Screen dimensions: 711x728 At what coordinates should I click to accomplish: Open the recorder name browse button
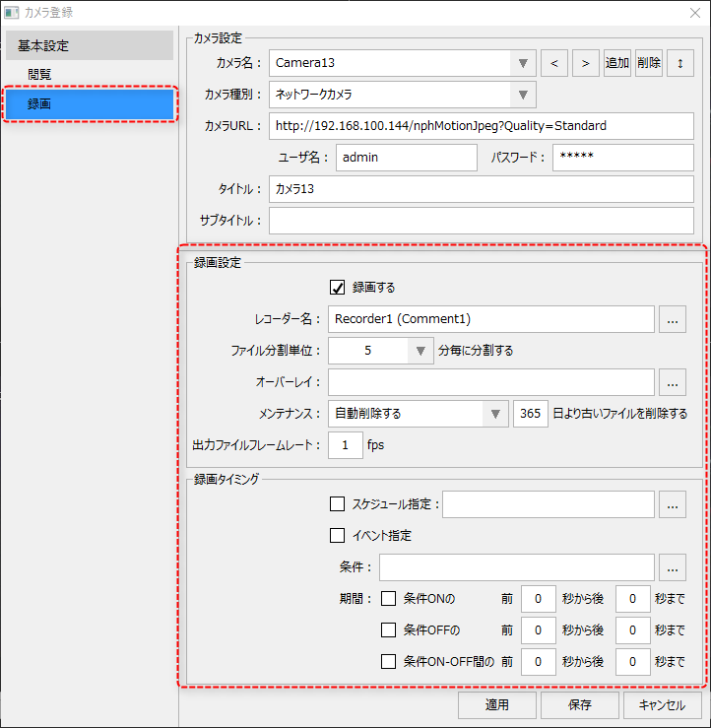click(673, 319)
